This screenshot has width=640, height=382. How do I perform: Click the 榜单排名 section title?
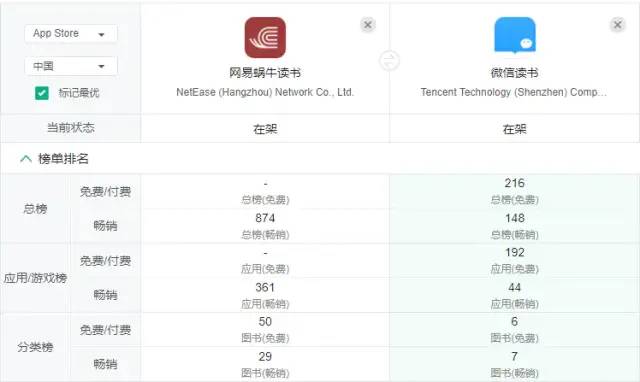(x=63, y=159)
